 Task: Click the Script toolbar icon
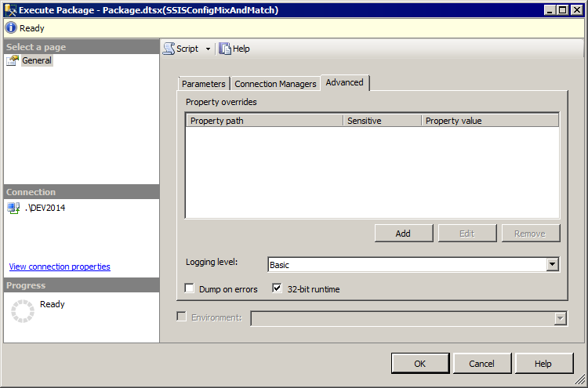pyautogui.click(x=169, y=49)
